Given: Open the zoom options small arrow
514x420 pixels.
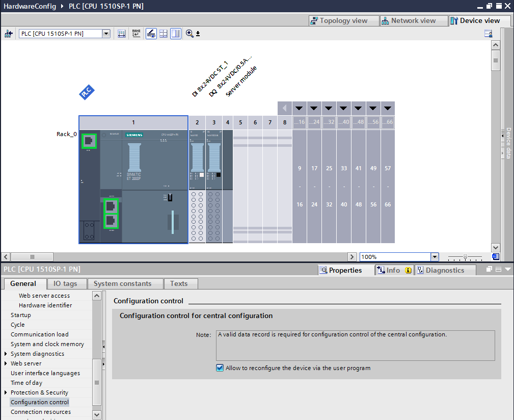Looking at the screenshot, I should pyautogui.click(x=198, y=34).
